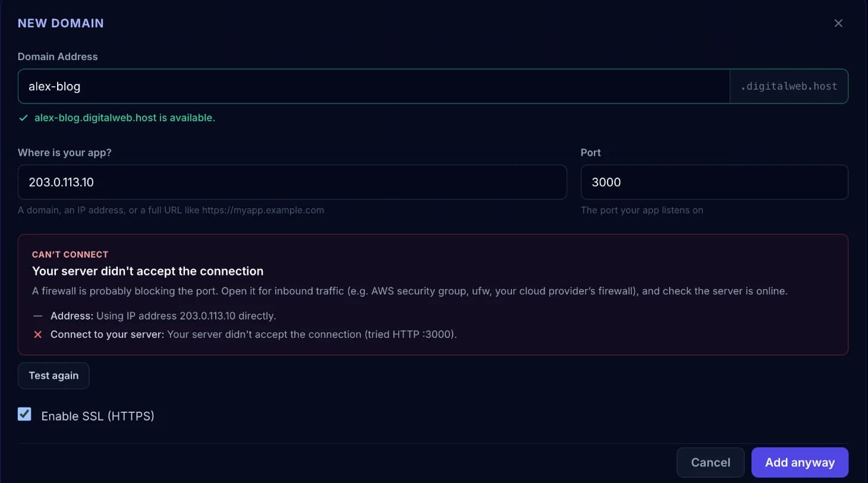Click 'alex-blog.digitalweb.host is available.' message
The image size is (868, 483).
(125, 118)
